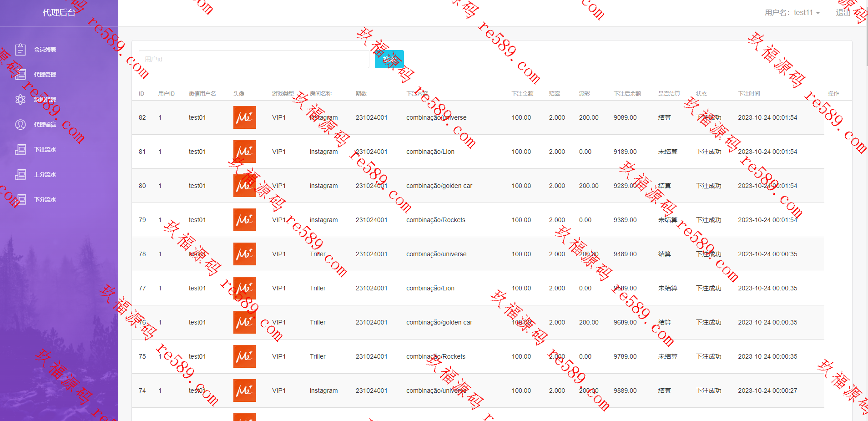The height and width of the screenshot is (421, 868).
Task: Focus the 用户id search input field
Action: [254, 59]
